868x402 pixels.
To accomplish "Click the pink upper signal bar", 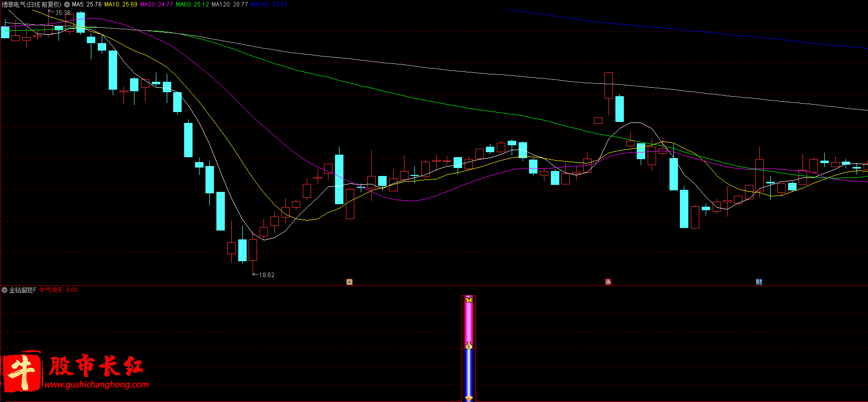I will [468, 322].
